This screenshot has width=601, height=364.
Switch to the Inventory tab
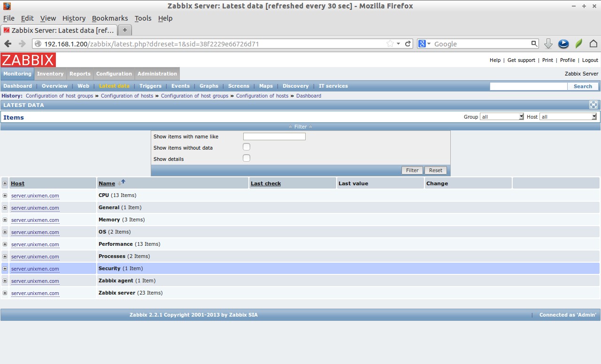(x=50, y=74)
